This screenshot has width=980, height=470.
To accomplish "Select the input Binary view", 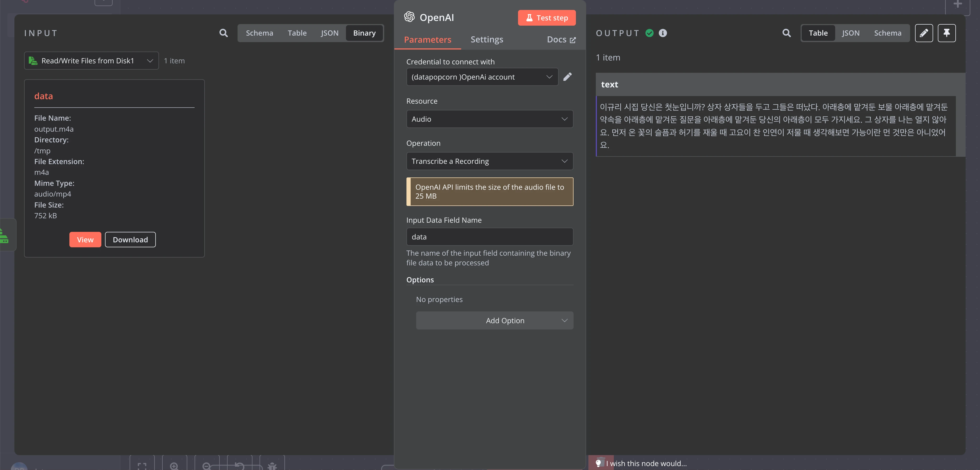I will point(364,33).
